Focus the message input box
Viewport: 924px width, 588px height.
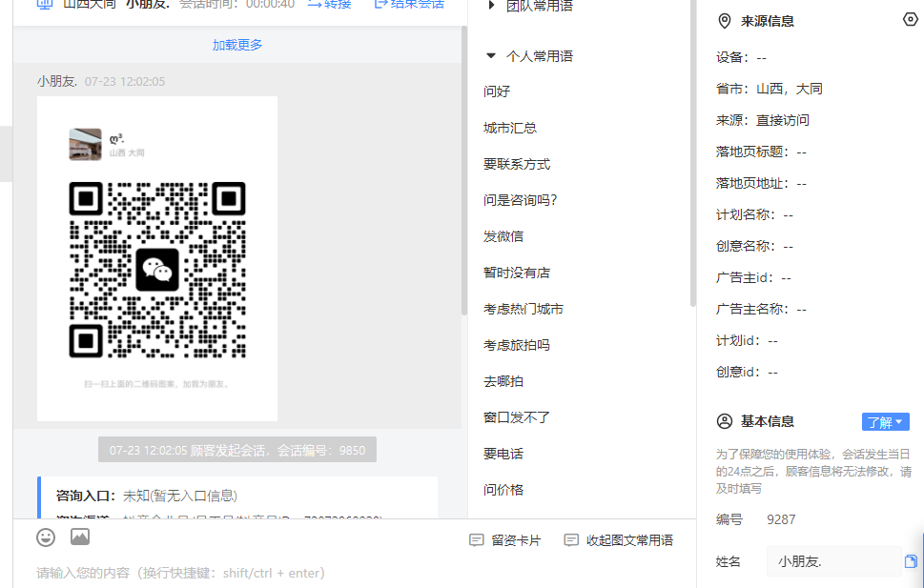click(354, 573)
